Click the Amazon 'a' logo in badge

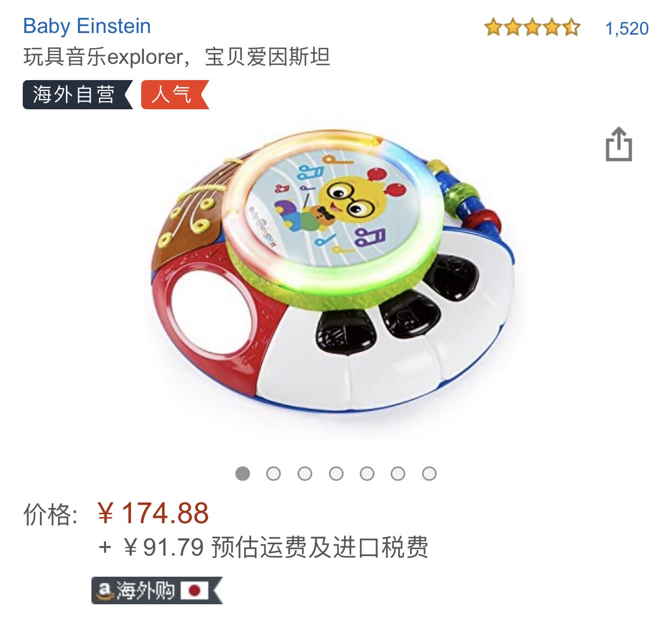pyautogui.click(x=104, y=590)
